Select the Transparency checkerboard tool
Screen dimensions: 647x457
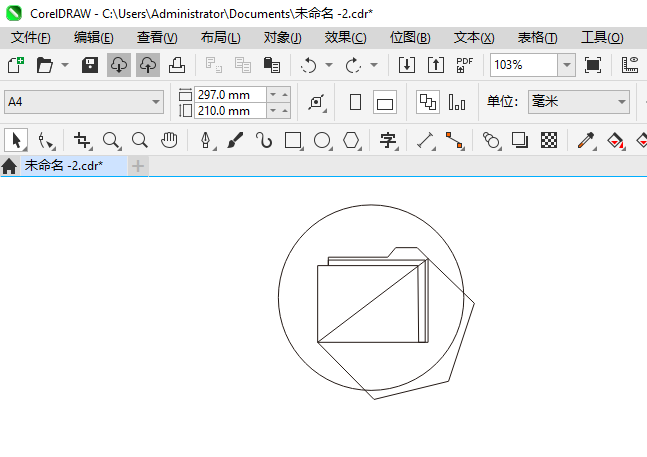click(549, 141)
